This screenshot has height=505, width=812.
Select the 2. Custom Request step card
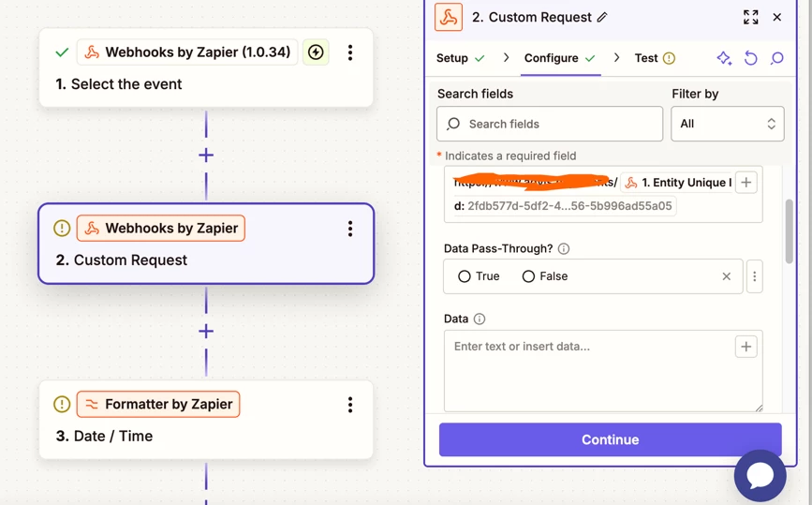pos(206,244)
